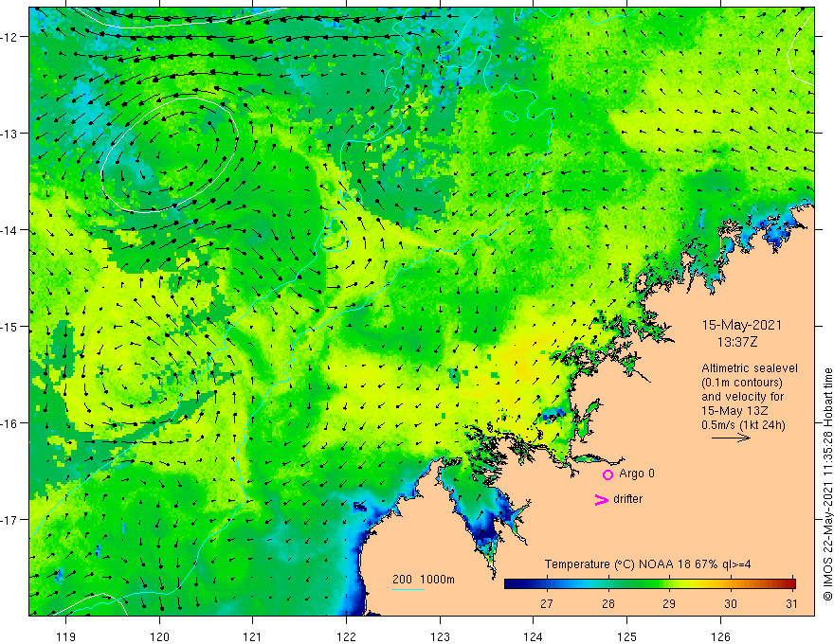Click the latitude axis label '-14'
834x644 pixels.
pyautogui.click(x=9, y=230)
